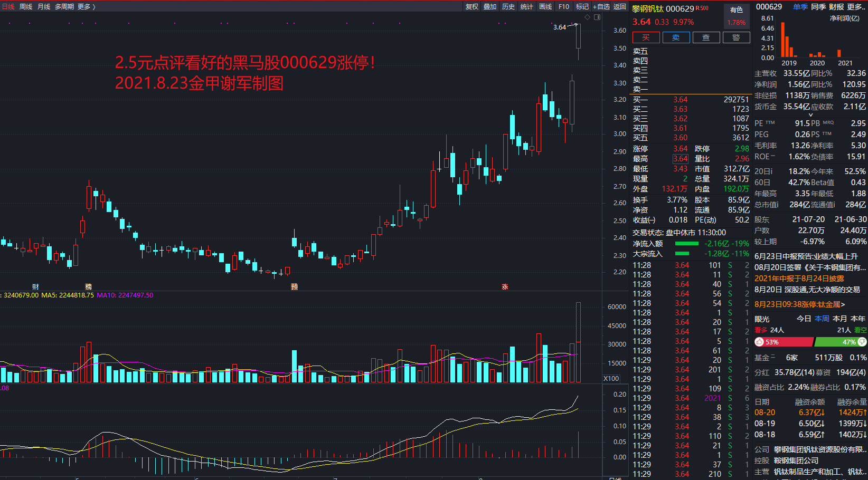
Task: Open the 8月20日 深股通 trading notice
Action: point(807,290)
